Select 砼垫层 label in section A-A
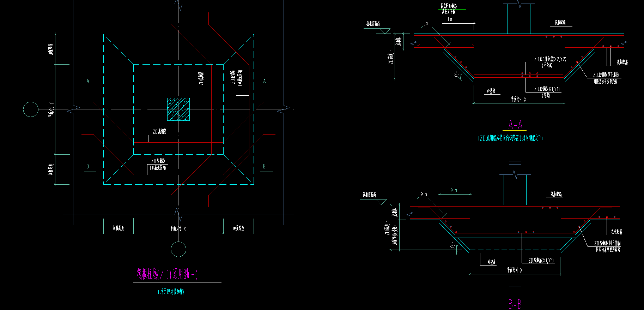 click(491, 91)
